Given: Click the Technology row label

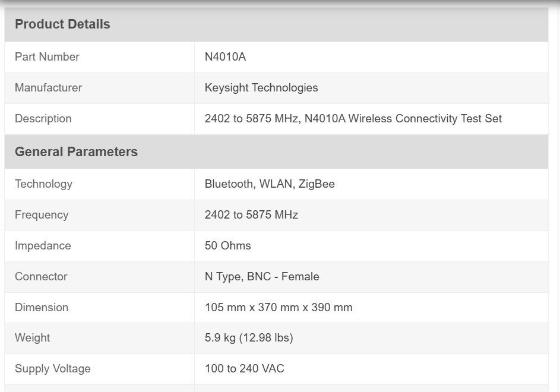Looking at the screenshot, I should pyautogui.click(x=43, y=184).
